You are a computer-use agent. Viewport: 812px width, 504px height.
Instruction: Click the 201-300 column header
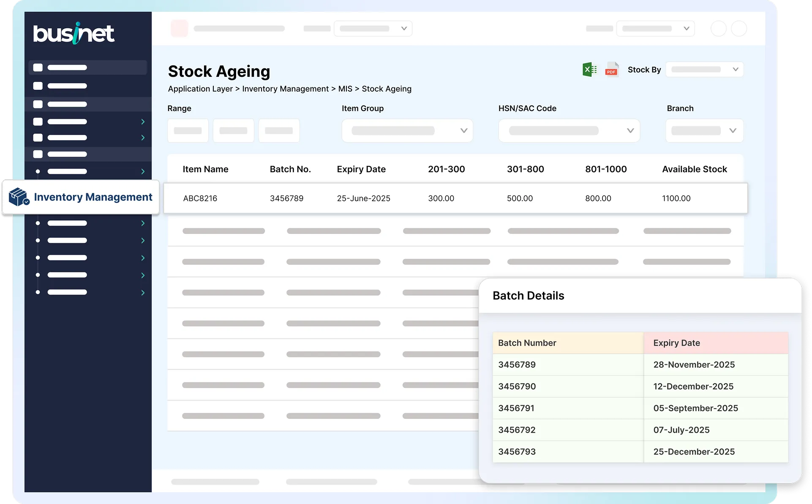tap(446, 169)
